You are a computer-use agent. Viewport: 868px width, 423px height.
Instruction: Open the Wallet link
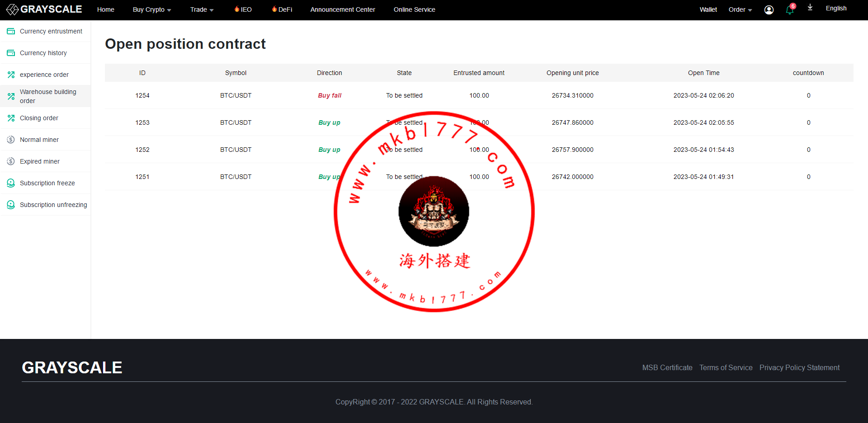pyautogui.click(x=708, y=9)
